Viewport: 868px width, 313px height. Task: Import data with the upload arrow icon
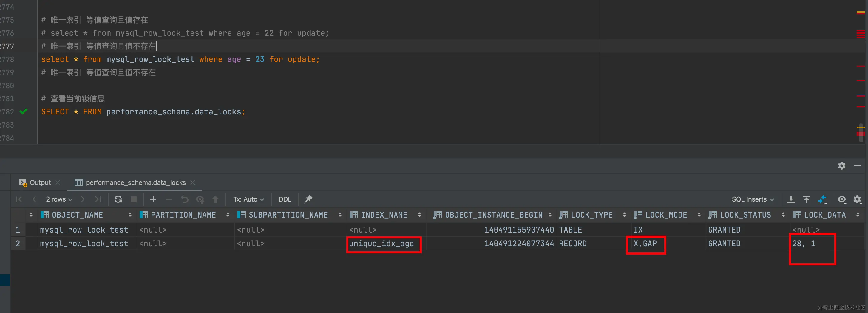pos(806,199)
